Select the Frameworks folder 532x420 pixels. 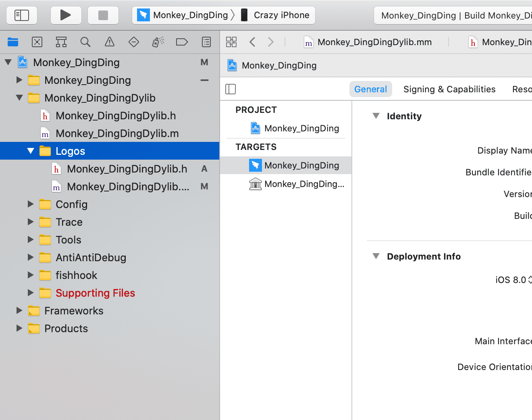[110, 311]
